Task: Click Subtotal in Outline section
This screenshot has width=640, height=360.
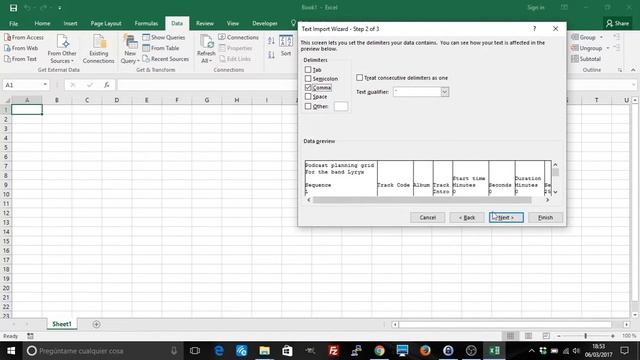Action: pos(586,59)
